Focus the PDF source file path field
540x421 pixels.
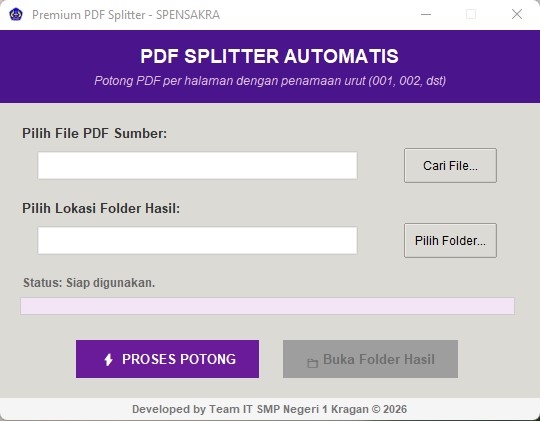point(197,165)
